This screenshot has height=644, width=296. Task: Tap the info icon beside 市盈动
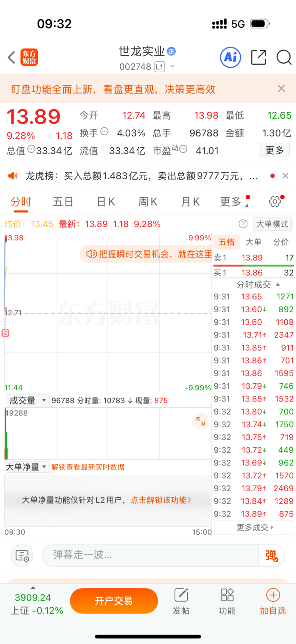click(x=183, y=149)
